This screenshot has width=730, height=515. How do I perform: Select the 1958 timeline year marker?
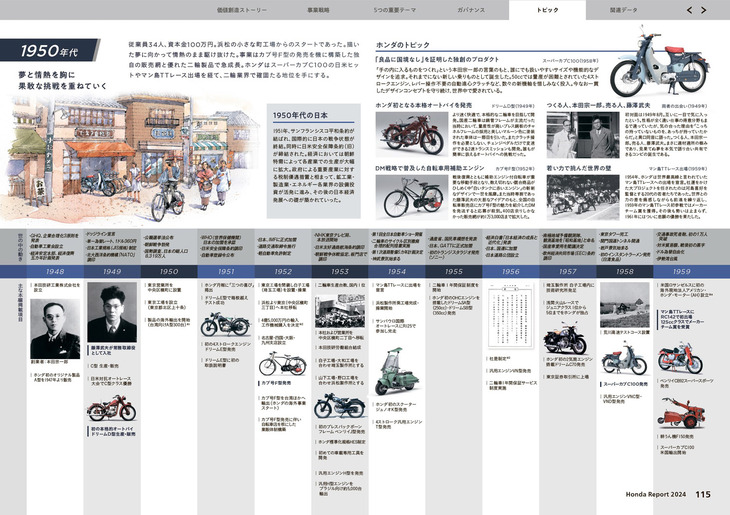point(625,271)
